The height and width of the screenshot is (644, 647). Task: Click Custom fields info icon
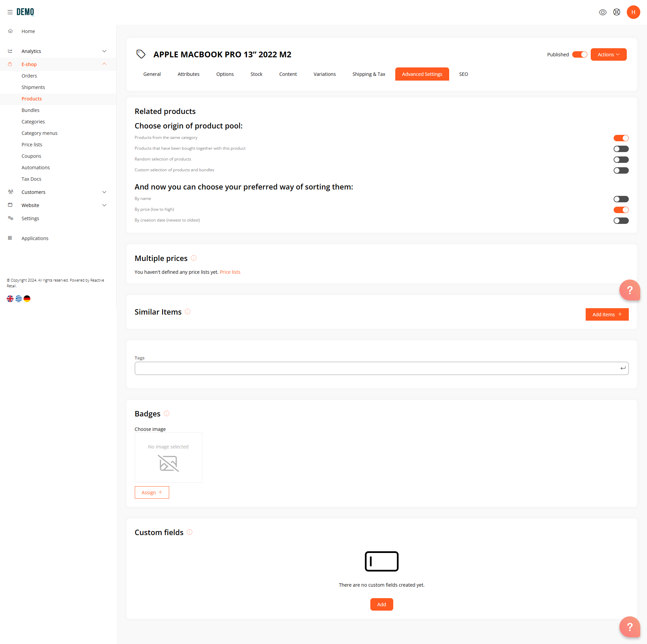coord(189,532)
